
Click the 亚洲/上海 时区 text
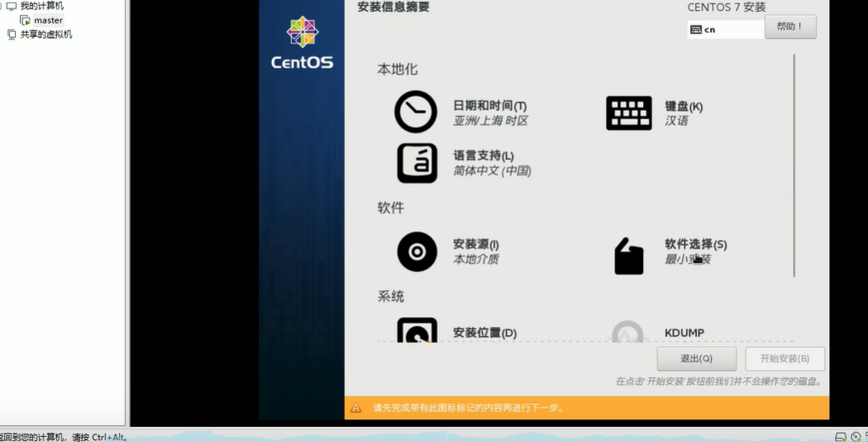490,121
